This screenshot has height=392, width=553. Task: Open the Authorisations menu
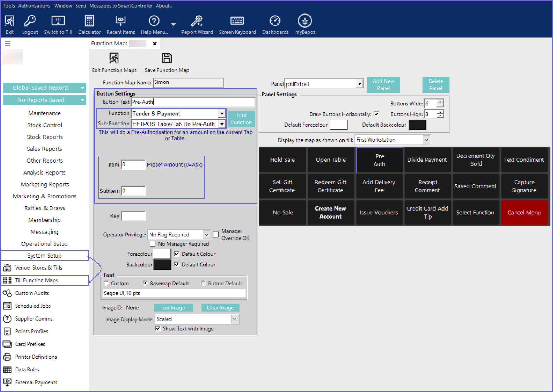click(x=34, y=6)
